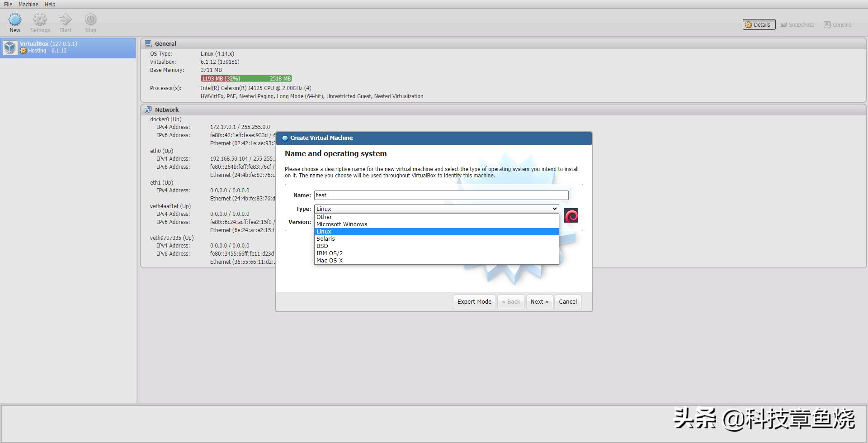Click the Debian OS logo icon
Viewport: 868px width, 443px height.
click(x=571, y=216)
